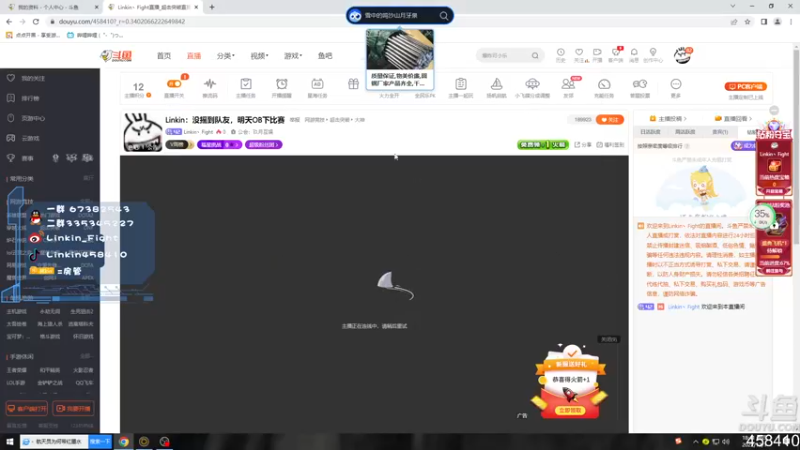Open the AD task icon
The height and width of the screenshot is (450, 800).
317,84
